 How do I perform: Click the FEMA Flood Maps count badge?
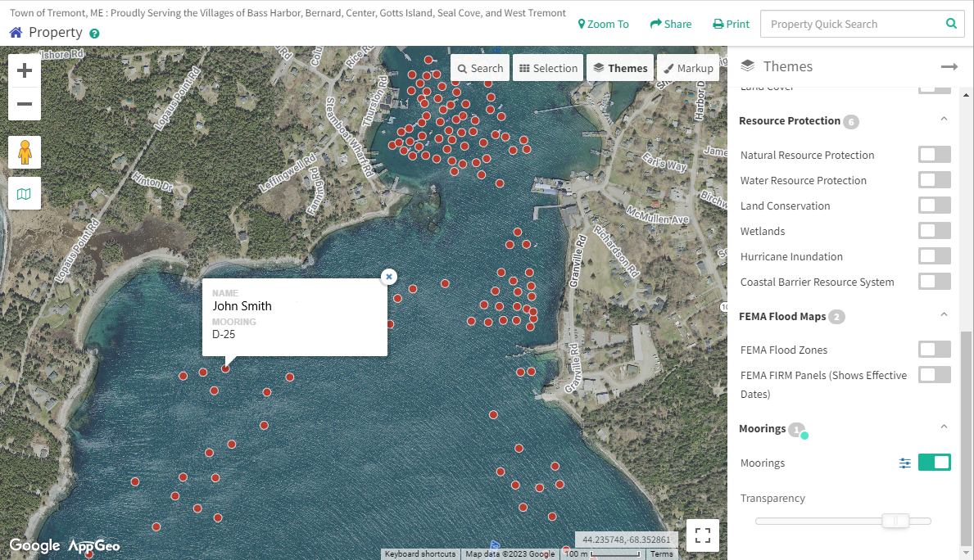pos(836,317)
